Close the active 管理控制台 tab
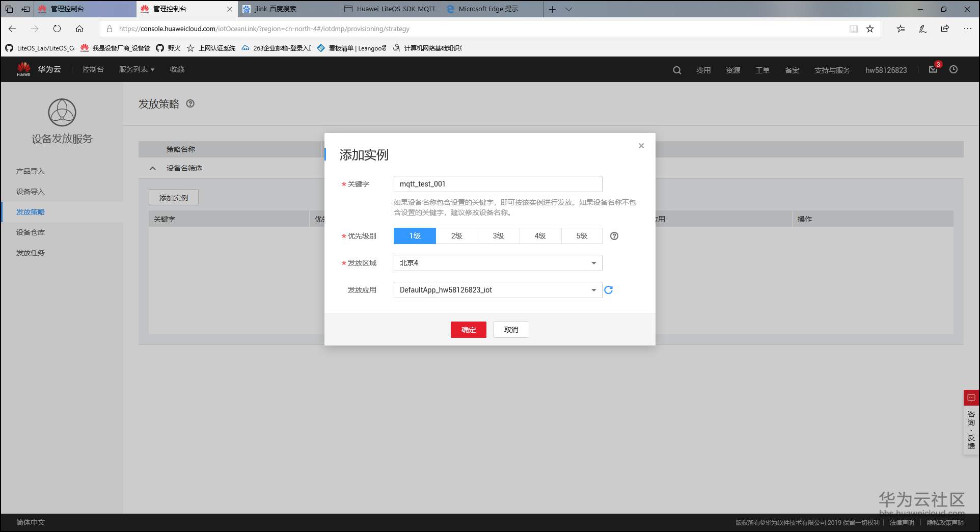 [x=230, y=9]
